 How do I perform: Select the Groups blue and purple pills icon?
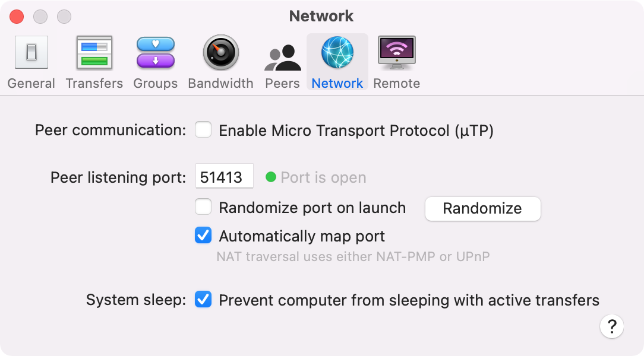point(155,52)
